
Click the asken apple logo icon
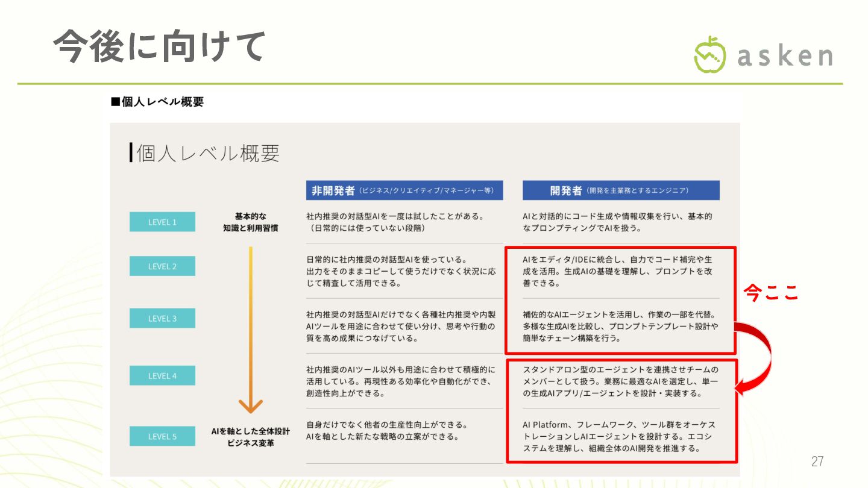[709, 54]
